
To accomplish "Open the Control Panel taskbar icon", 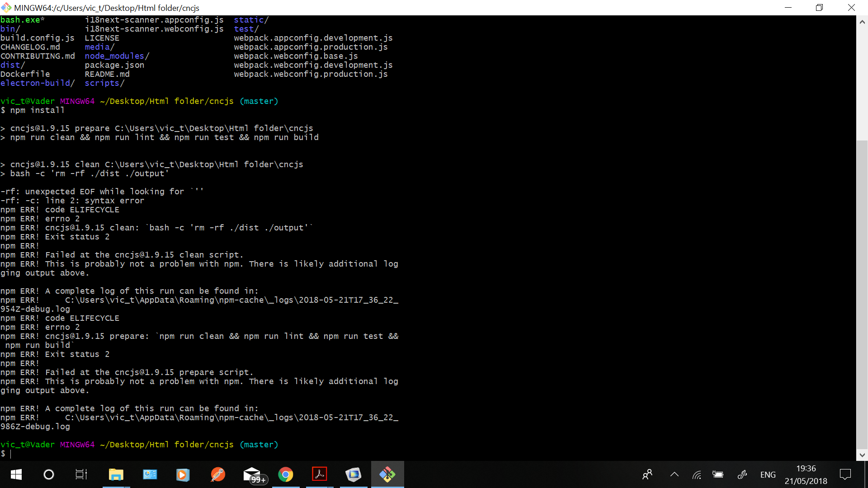I will pyautogui.click(x=150, y=474).
